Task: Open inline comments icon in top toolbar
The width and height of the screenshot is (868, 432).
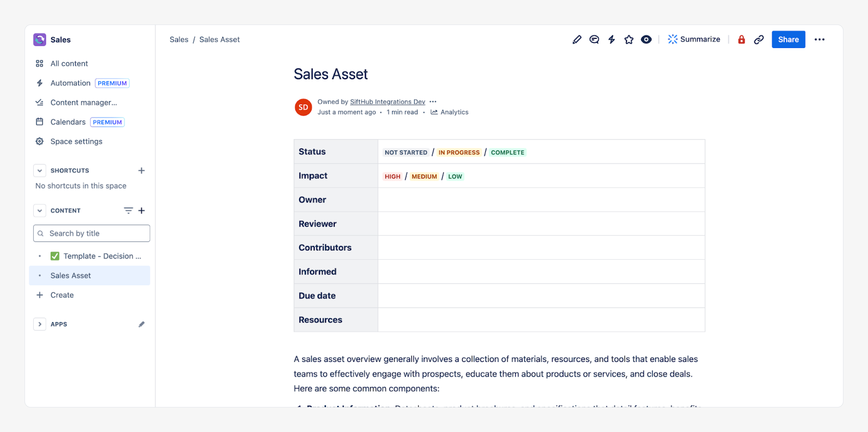Action: coord(594,39)
